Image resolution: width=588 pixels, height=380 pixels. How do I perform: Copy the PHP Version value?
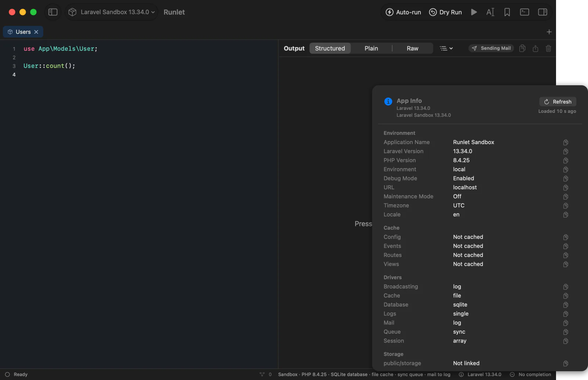pyautogui.click(x=566, y=160)
